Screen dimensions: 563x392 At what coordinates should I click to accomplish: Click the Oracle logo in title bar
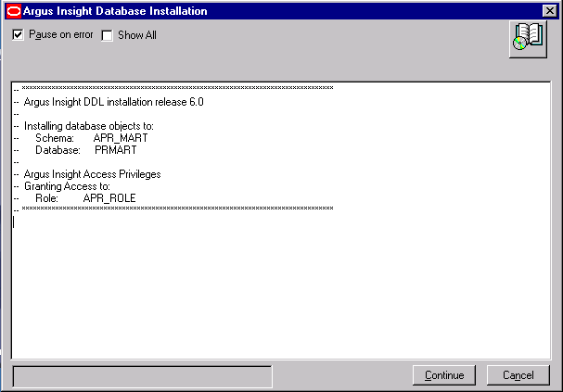pos(14,11)
